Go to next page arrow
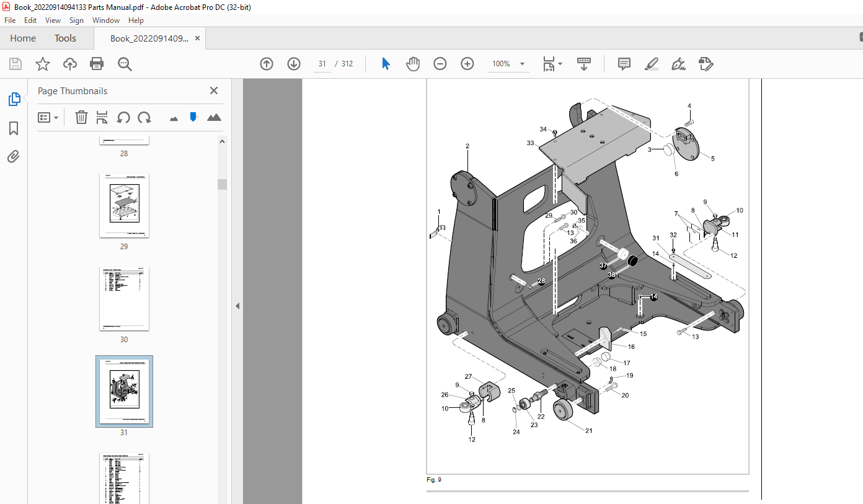This screenshot has height=504, width=863. pos(294,64)
